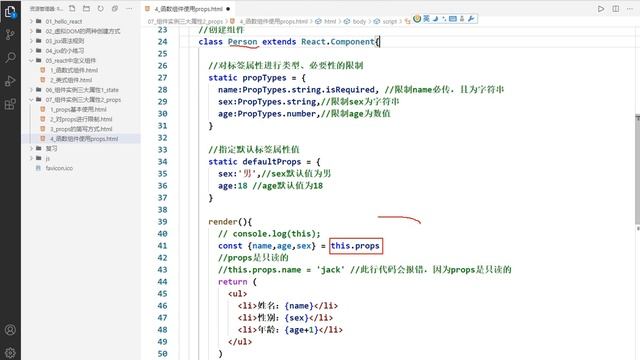
Task: Click line number 39 in gutter
Action: pos(162,222)
